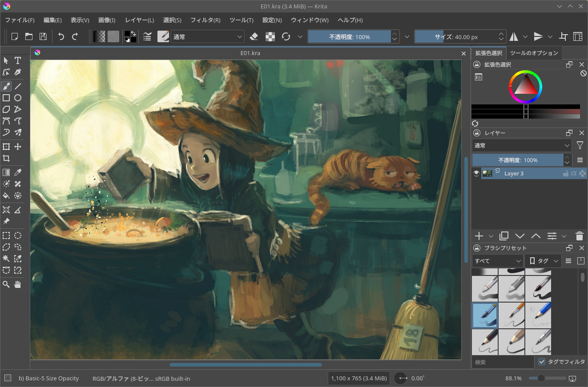Create a new document from toolbar
588x387 pixels.
[x=15, y=36]
